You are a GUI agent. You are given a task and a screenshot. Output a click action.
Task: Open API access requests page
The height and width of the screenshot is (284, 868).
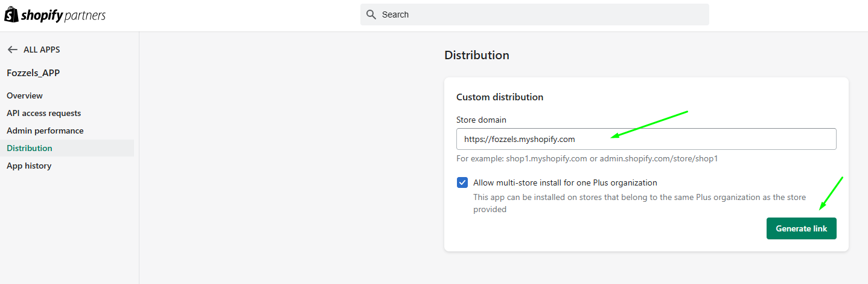tap(43, 113)
